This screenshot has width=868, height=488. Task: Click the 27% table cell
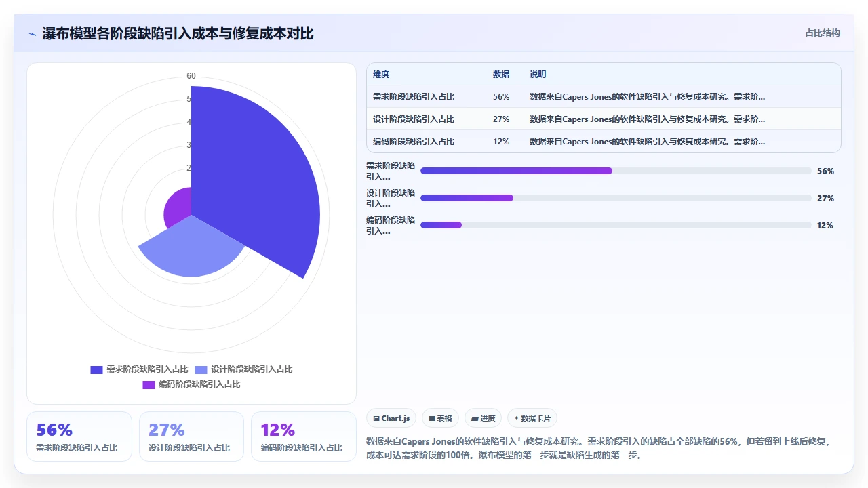click(501, 119)
